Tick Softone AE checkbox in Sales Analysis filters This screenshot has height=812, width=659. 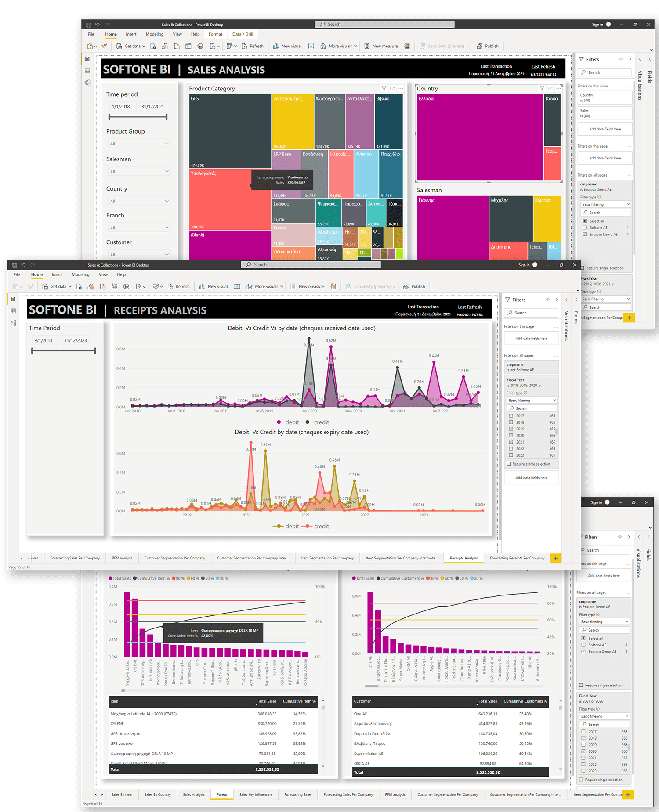click(584, 228)
